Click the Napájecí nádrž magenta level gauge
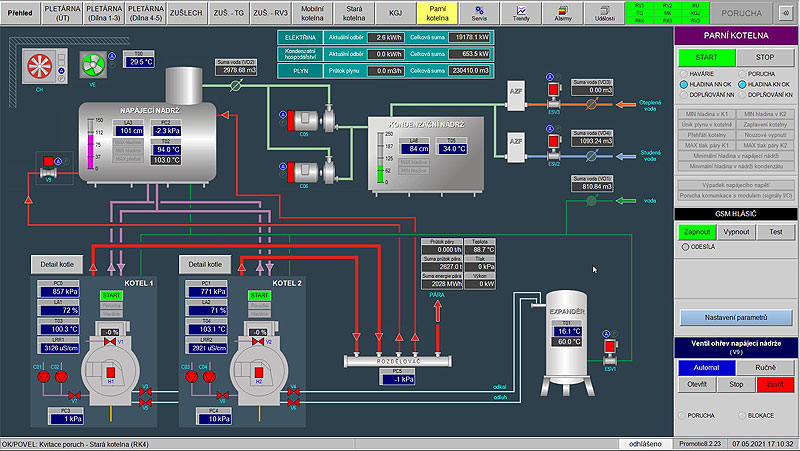Viewport: 800px width, 451px height. [90, 144]
